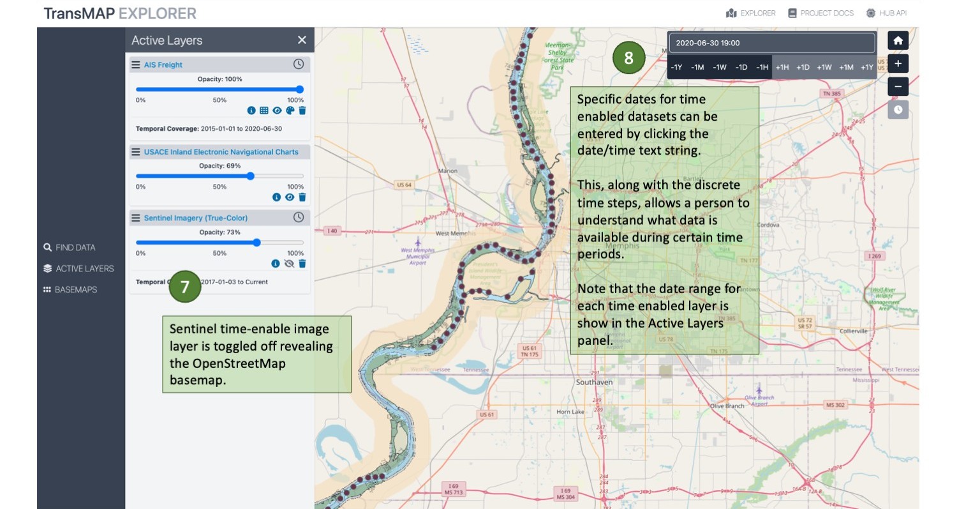Toggle Sentinel Imagery hidden-eye visibility
Viewport: 980px width, 509px height.
click(x=289, y=264)
